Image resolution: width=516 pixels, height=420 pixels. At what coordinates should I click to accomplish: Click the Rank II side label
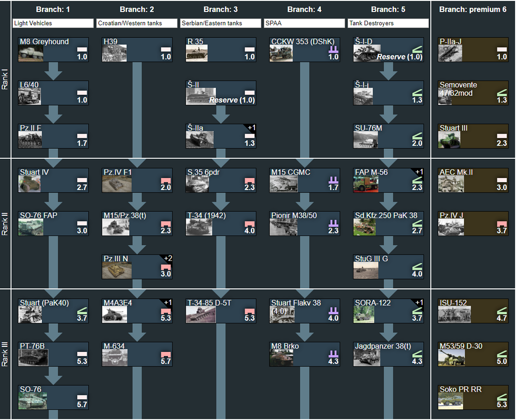pos(7,222)
